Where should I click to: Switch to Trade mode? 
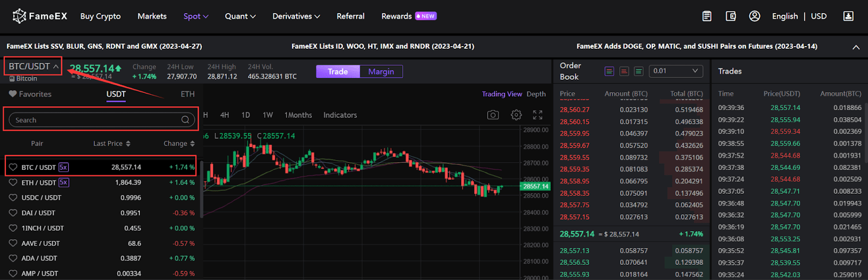[338, 72]
